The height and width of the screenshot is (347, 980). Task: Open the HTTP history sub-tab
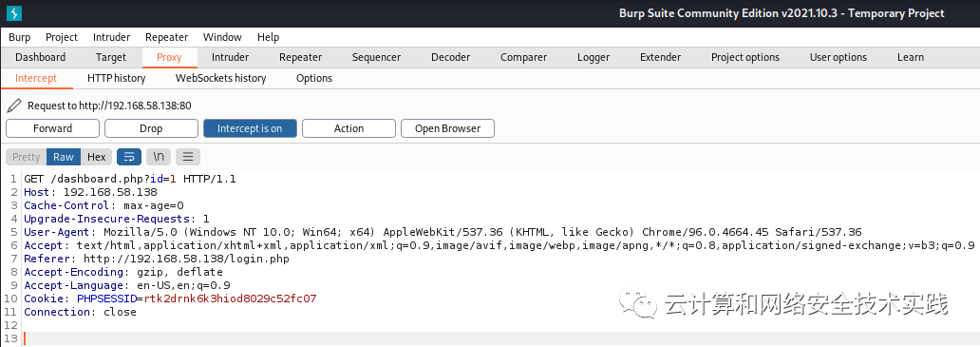[x=116, y=78]
